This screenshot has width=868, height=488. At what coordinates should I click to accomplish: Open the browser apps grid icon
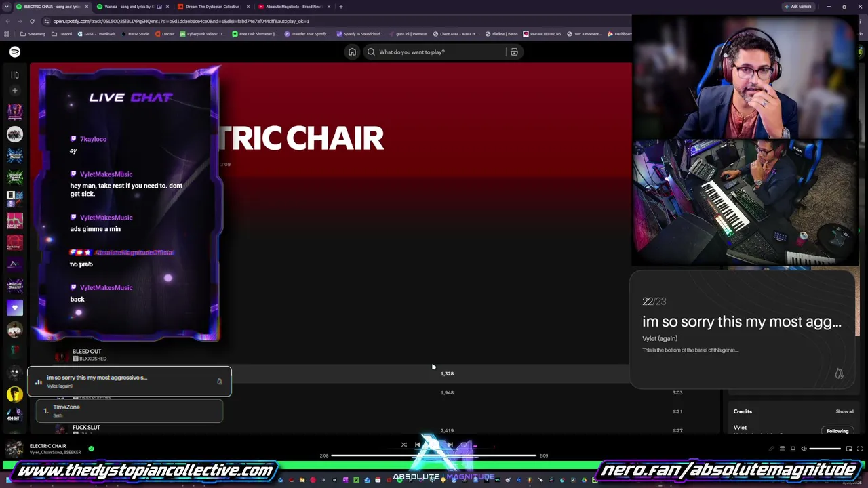[7, 34]
